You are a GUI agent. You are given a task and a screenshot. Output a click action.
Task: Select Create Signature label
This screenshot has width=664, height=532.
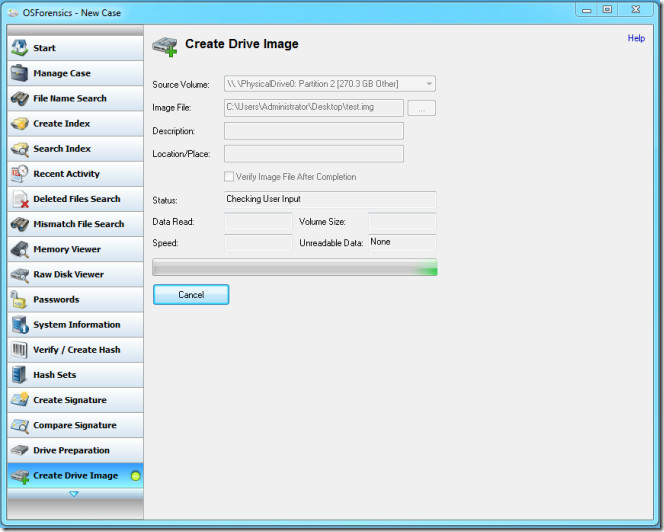pos(70,400)
